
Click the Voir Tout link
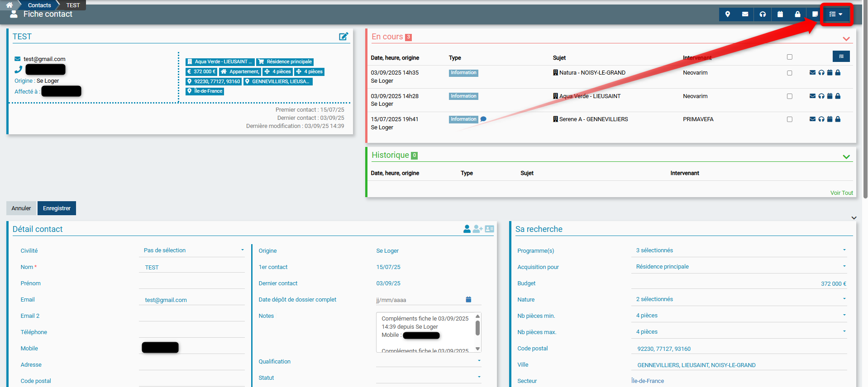tap(841, 193)
